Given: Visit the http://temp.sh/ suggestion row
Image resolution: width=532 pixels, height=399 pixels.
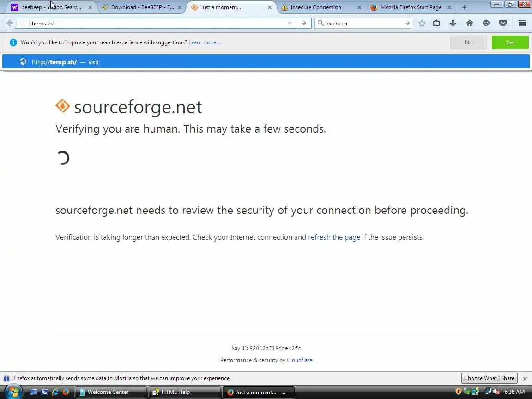Looking at the screenshot, I should coord(266,62).
